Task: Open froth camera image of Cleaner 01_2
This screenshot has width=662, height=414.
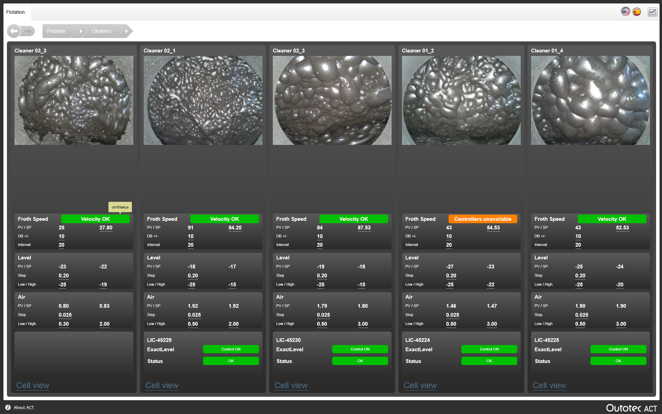Action: click(461, 100)
